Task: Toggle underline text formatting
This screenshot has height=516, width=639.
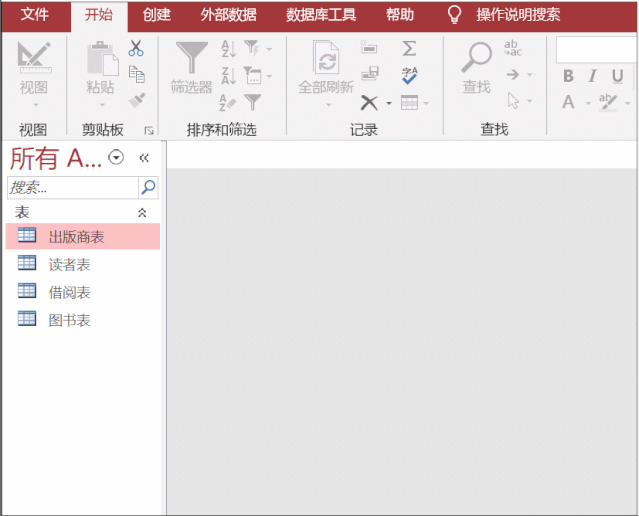Action: pos(617,76)
